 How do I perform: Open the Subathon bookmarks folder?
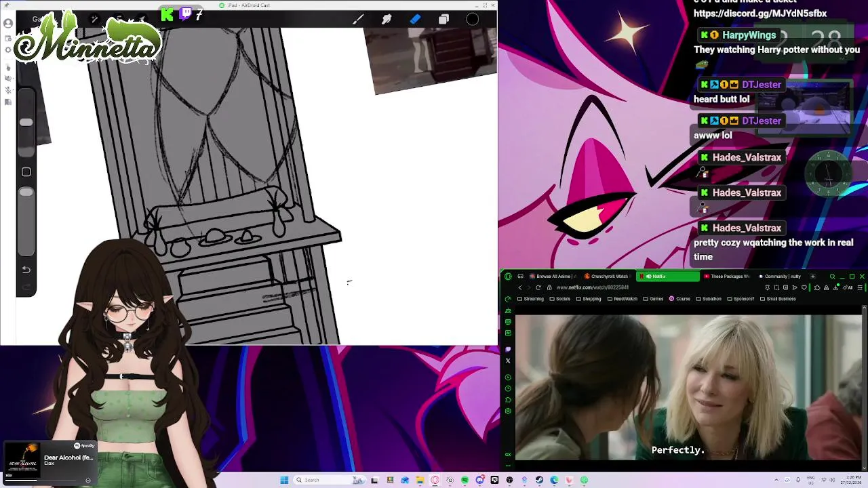click(x=709, y=299)
